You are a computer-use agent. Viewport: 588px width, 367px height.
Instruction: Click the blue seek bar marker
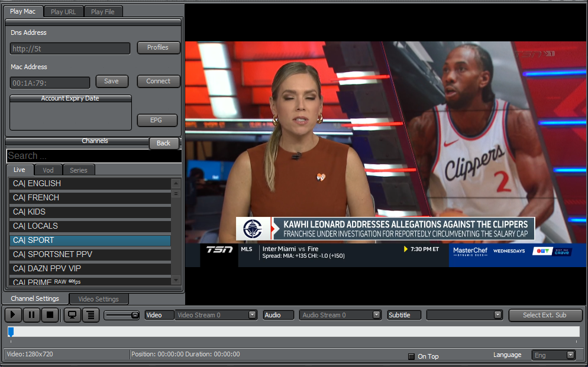[10, 332]
